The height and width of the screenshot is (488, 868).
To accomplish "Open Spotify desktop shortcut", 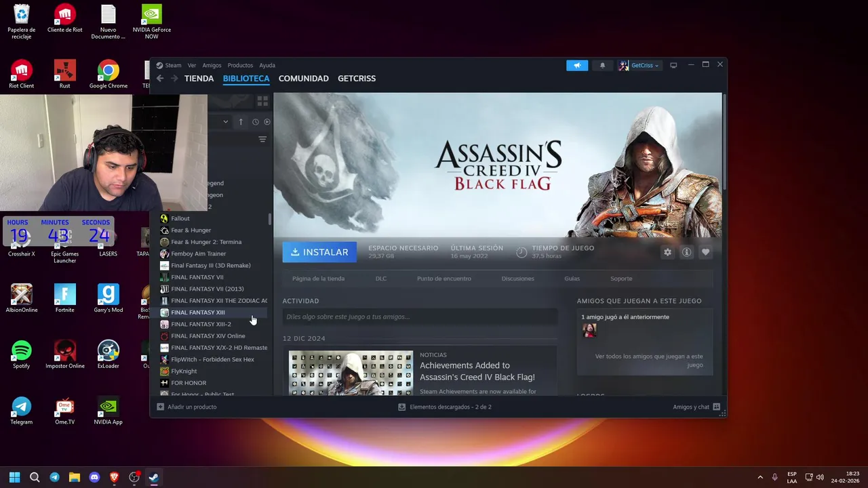I will pos(21,354).
